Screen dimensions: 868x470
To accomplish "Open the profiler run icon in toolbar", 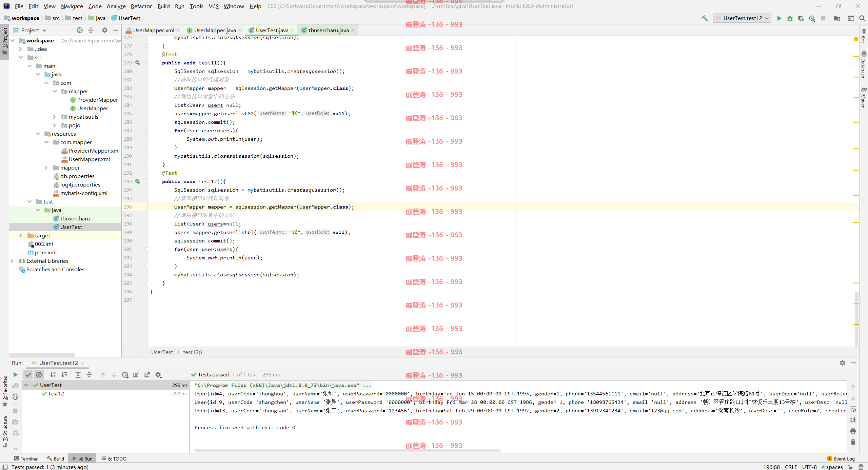I will (812, 18).
